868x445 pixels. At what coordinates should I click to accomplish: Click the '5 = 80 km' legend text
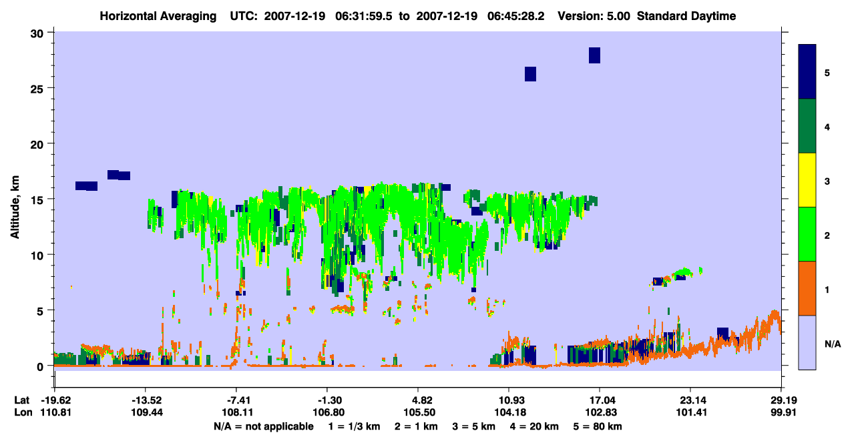pyautogui.click(x=598, y=426)
